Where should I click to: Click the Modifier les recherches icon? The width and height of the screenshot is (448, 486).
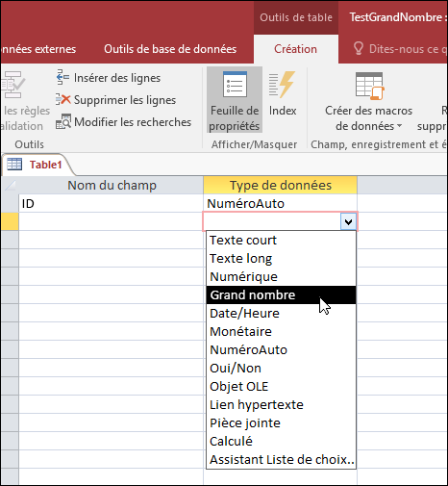(x=63, y=121)
